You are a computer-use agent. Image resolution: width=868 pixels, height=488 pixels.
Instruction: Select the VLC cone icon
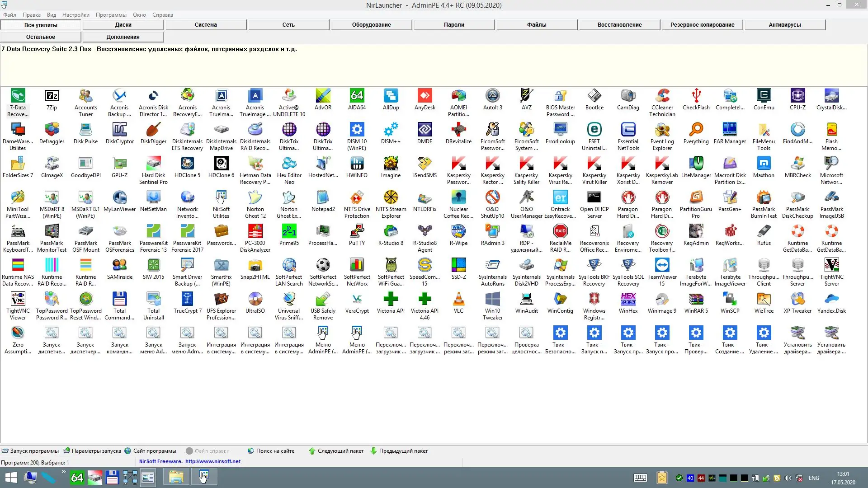pyautogui.click(x=458, y=299)
